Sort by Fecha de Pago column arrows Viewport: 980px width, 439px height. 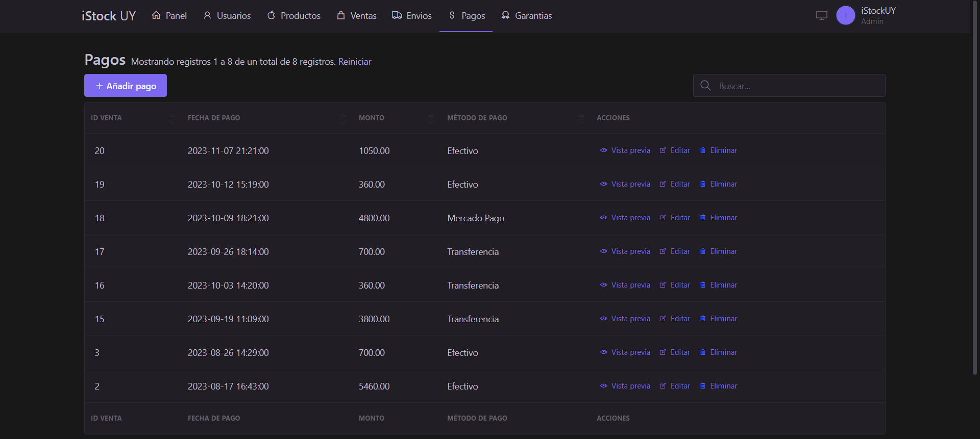pos(342,118)
